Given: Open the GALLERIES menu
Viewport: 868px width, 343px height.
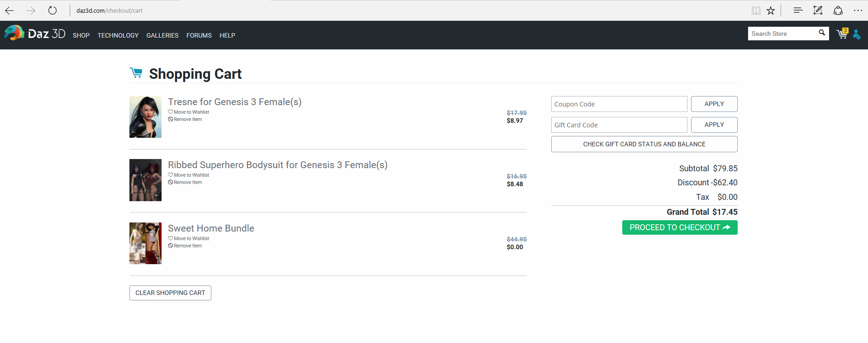Looking at the screenshot, I should pyautogui.click(x=162, y=35).
